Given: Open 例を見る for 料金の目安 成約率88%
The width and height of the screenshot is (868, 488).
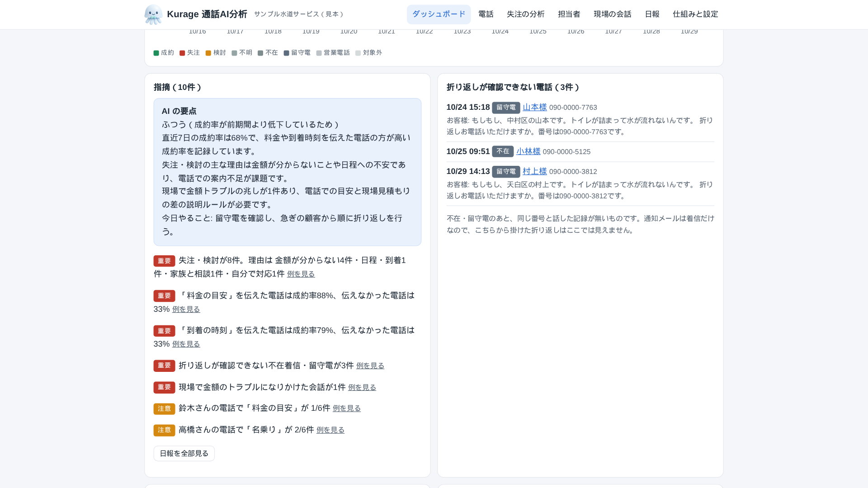Looking at the screenshot, I should [186, 310].
